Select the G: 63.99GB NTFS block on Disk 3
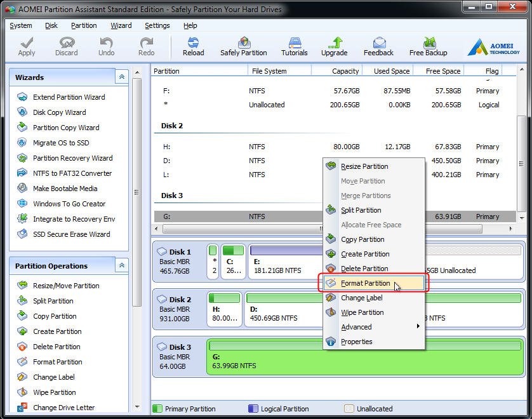The image size is (532, 419). (365, 357)
